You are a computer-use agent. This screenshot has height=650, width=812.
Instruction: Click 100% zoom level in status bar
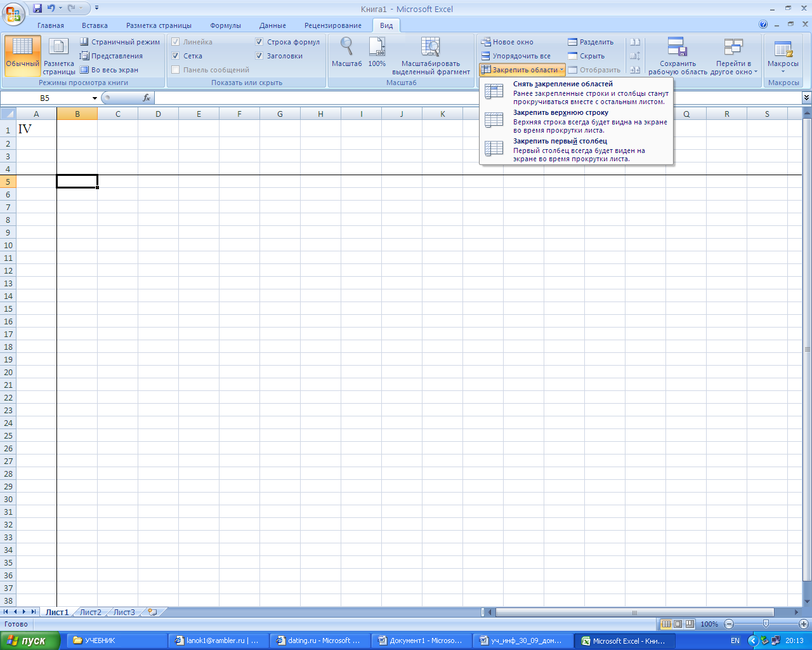point(709,624)
